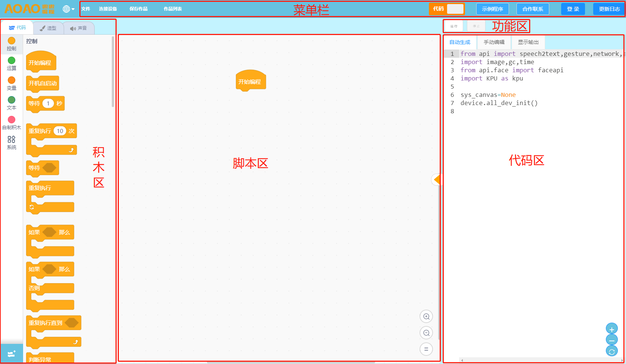Screen dimensions: 626x364
Task: Click the block palette vertical scrollbar
Action: (113, 72)
